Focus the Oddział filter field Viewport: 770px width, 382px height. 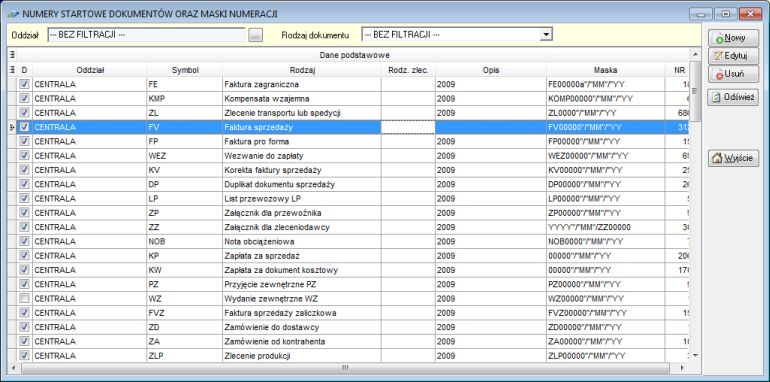(x=146, y=35)
